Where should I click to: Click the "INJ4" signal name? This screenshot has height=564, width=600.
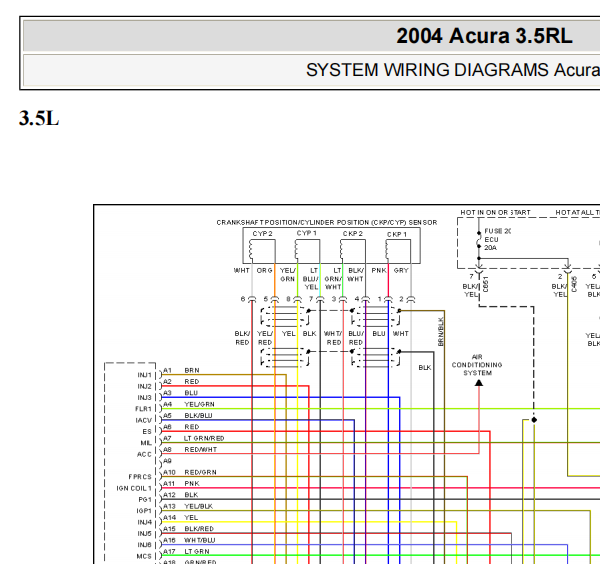145,522
